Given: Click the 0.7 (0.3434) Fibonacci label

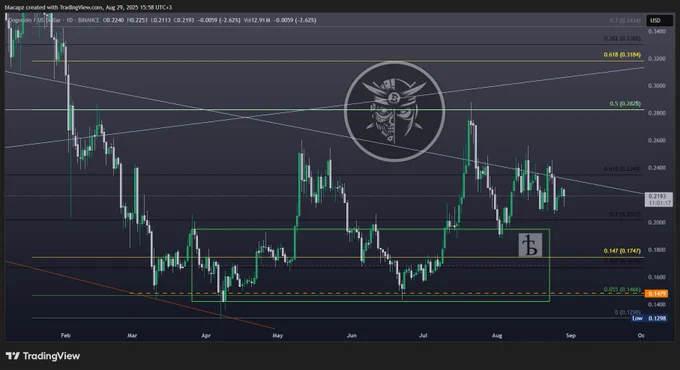Looking at the screenshot, I should 625,20.
